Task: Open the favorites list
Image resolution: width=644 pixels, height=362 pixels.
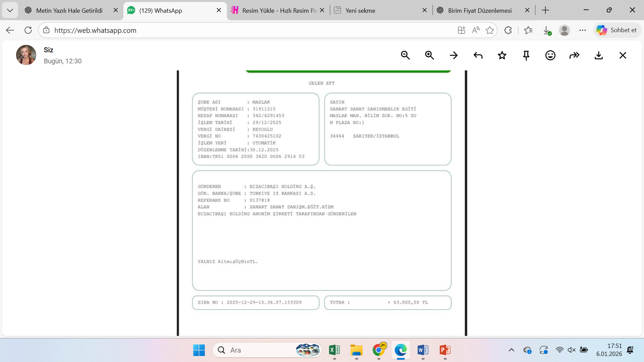Action: [528, 30]
